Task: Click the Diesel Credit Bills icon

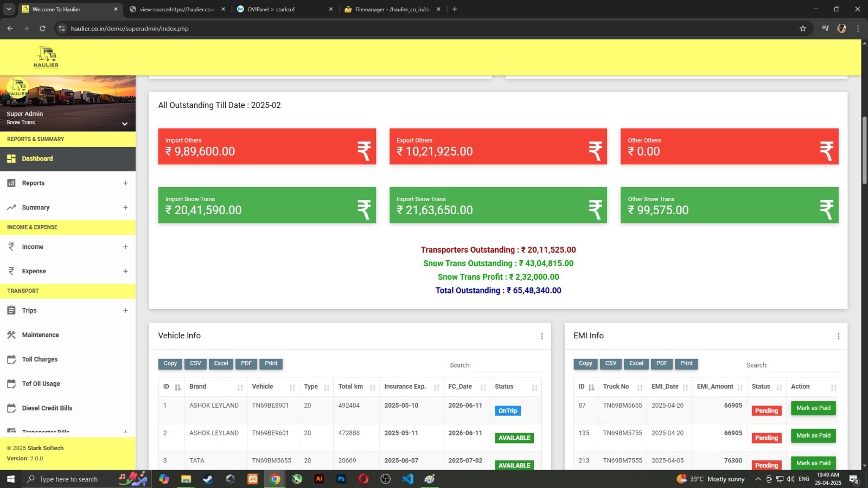Action: (x=11, y=408)
